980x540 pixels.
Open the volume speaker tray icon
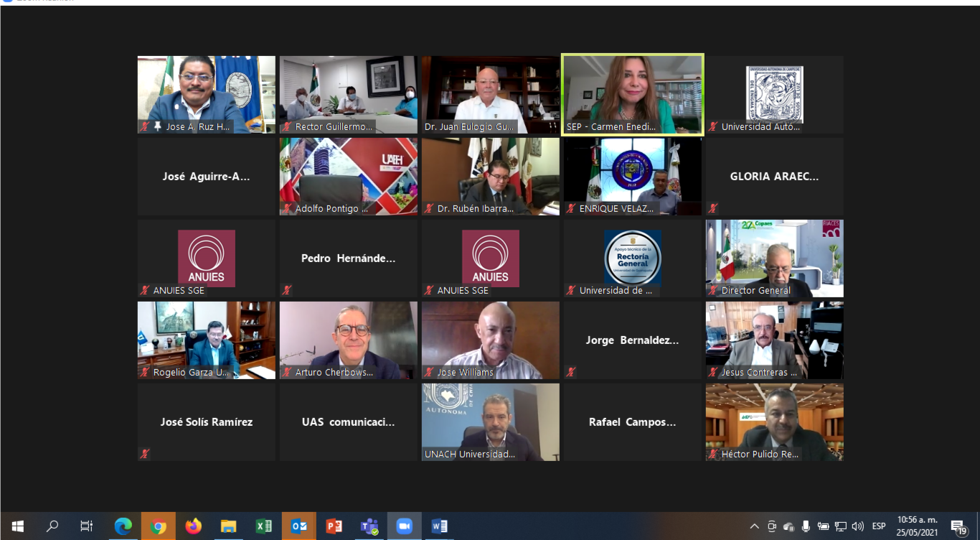tap(858, 526)
